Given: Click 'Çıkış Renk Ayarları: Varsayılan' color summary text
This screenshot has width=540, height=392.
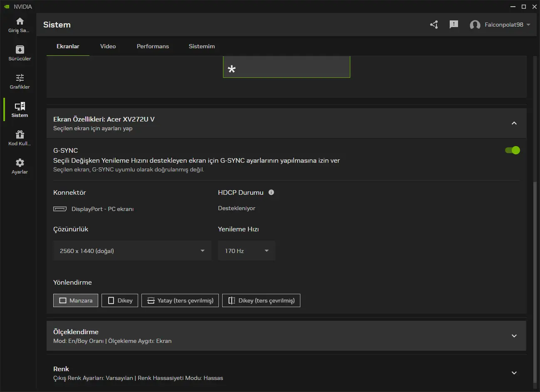Looking at the screenshot, I should coord(93,378).
